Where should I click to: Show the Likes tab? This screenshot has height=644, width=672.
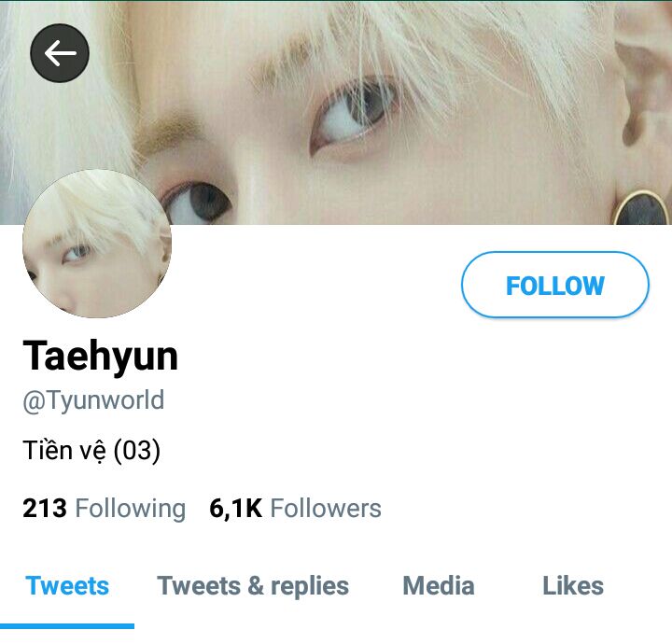573,586
